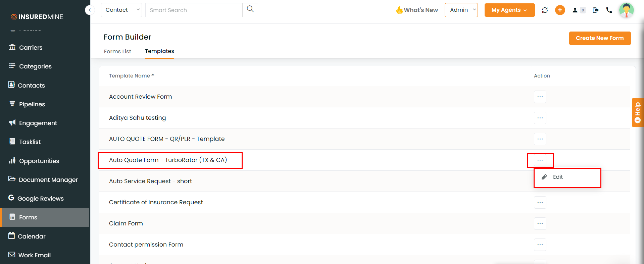Click Auto Service Request - short row

[150, 181]
